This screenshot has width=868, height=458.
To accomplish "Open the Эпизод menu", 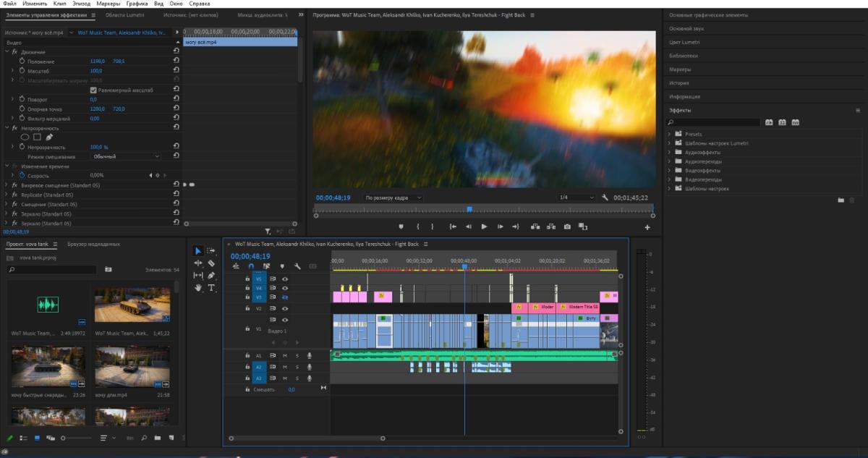I will pyautogui.click(x=81, y=4).
